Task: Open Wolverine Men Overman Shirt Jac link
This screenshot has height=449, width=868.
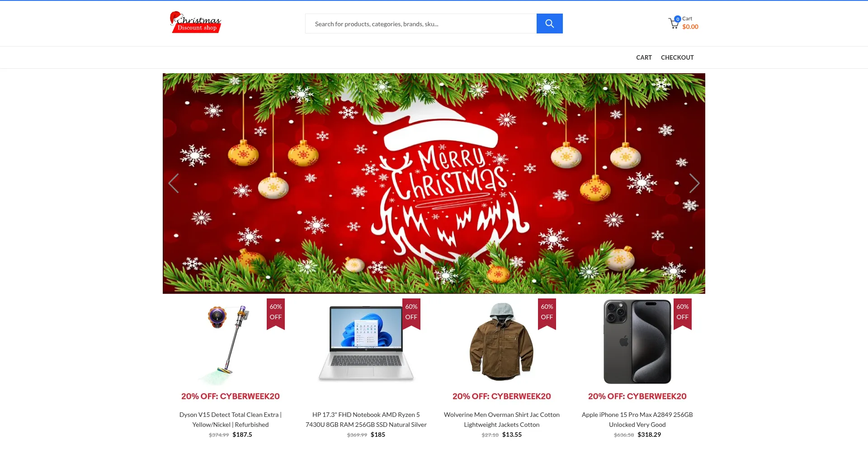Action: pyautogui.click(x=502, y=420)
